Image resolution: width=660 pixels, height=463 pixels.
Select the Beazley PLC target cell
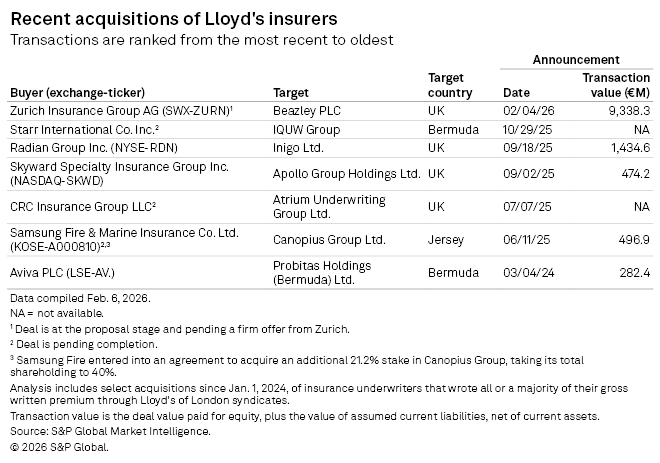307,111
